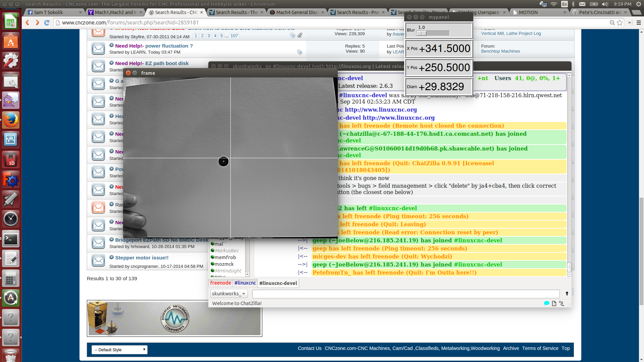The image size is (644, 362).
Task: Open the En keyboard layout indicator
Action: click(565, 4)
